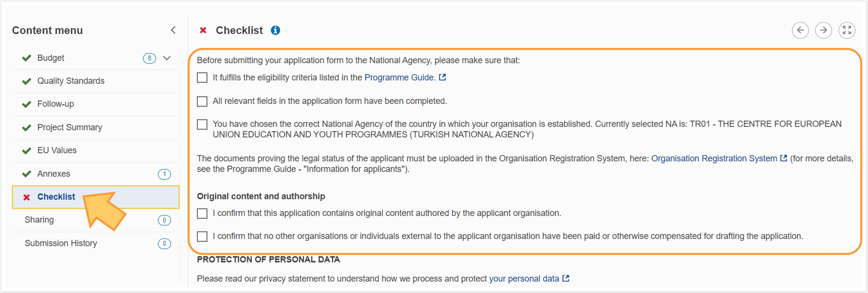Toggle fullscreen view icon

(x=846, y=30)
